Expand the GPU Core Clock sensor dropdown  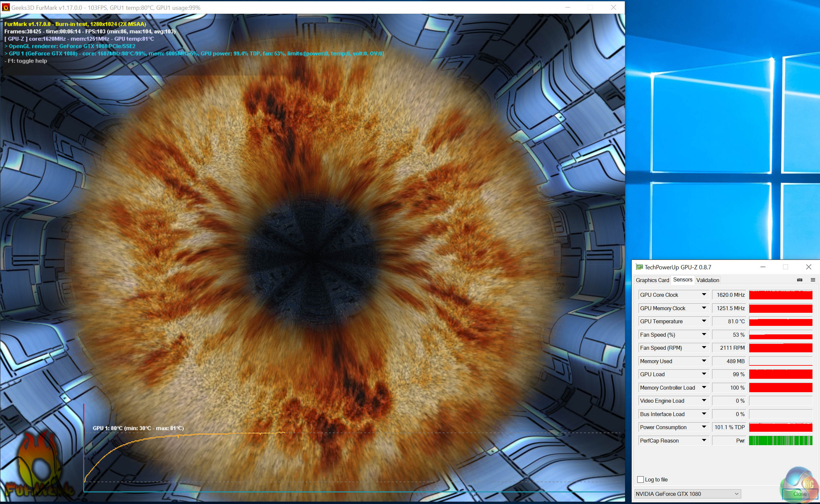[704, 295]
